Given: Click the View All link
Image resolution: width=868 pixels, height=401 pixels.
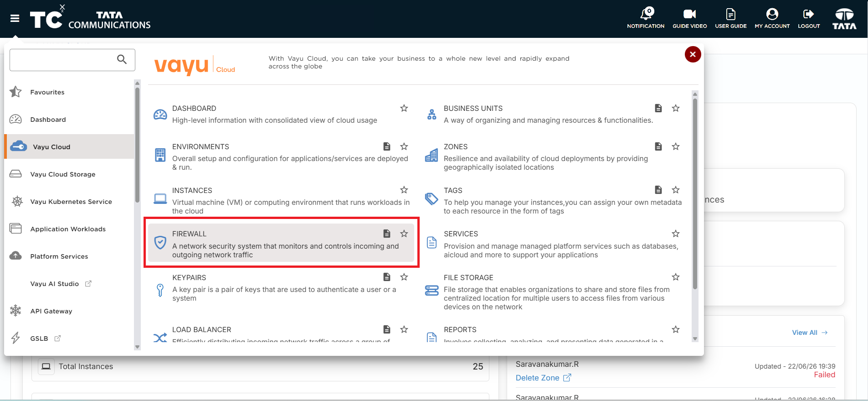Looking at the screenshot, I should pos(810,333).
